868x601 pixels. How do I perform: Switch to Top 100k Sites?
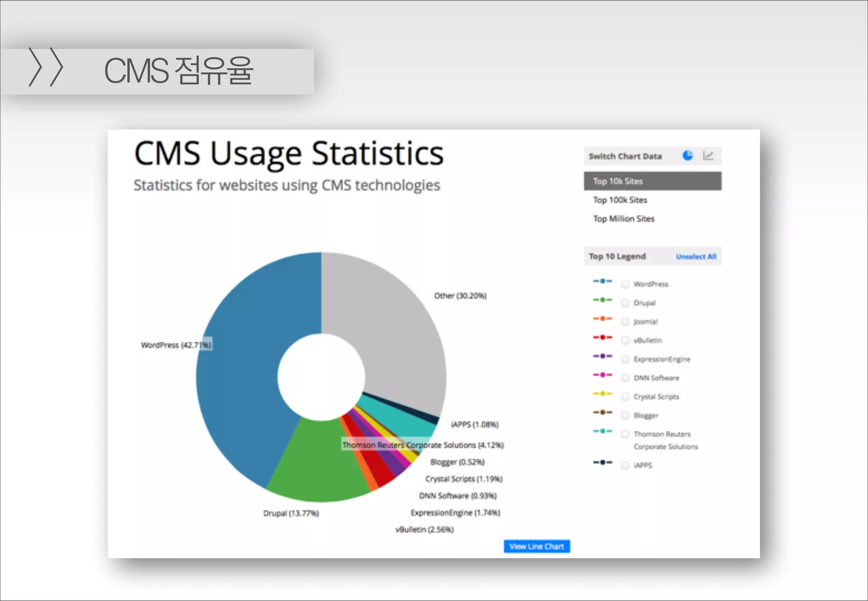click(620, 200)
